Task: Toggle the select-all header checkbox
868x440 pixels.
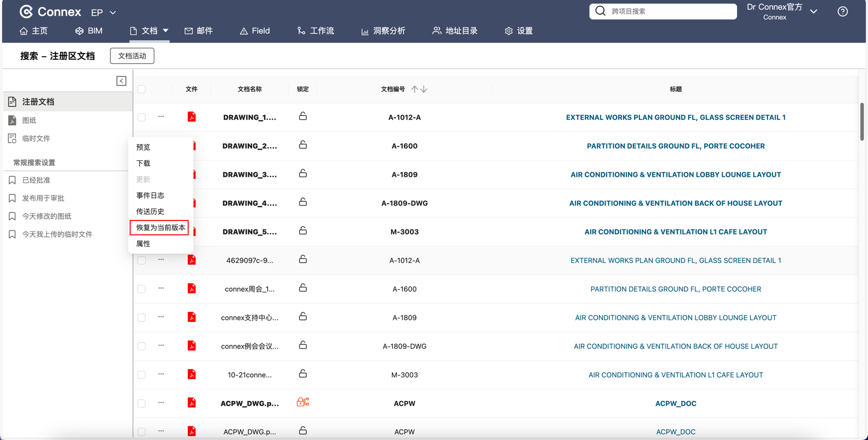Action: [142, 89]
